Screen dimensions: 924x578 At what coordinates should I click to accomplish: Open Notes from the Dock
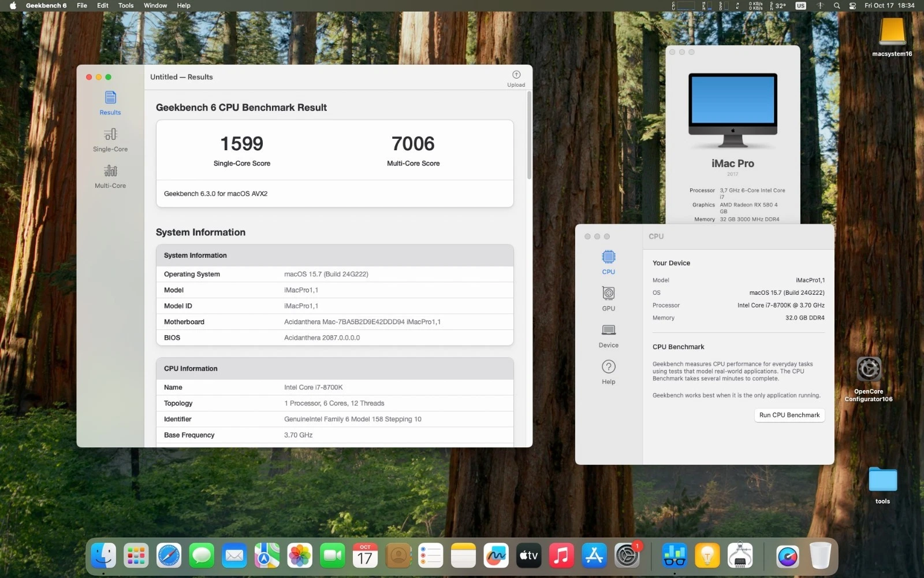[x=463, y=556]
